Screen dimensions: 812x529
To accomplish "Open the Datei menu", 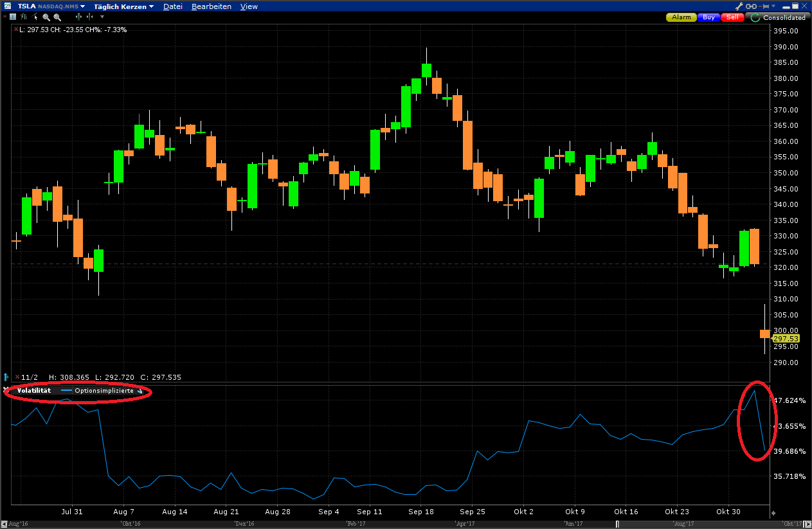I will pos(172,6).
